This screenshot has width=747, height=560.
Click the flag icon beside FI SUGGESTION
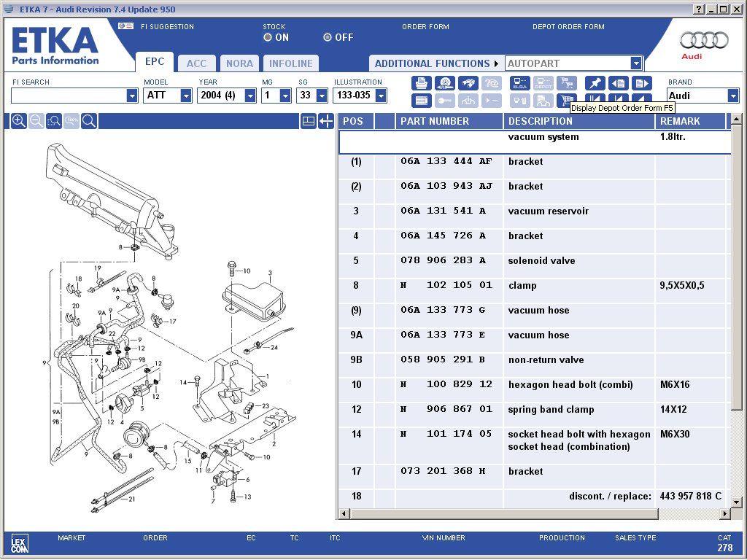click(x=125, y=26)
